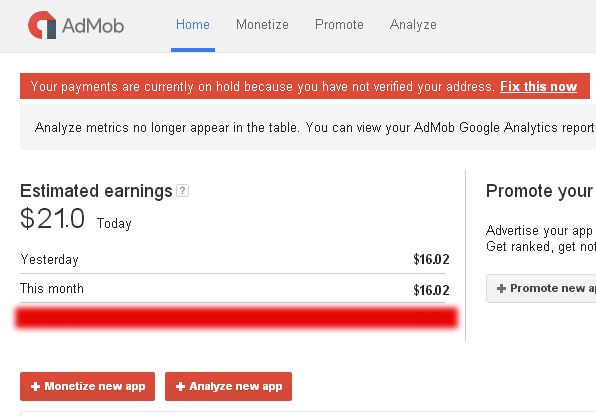Open the Monetize tab

click(262, 25)
